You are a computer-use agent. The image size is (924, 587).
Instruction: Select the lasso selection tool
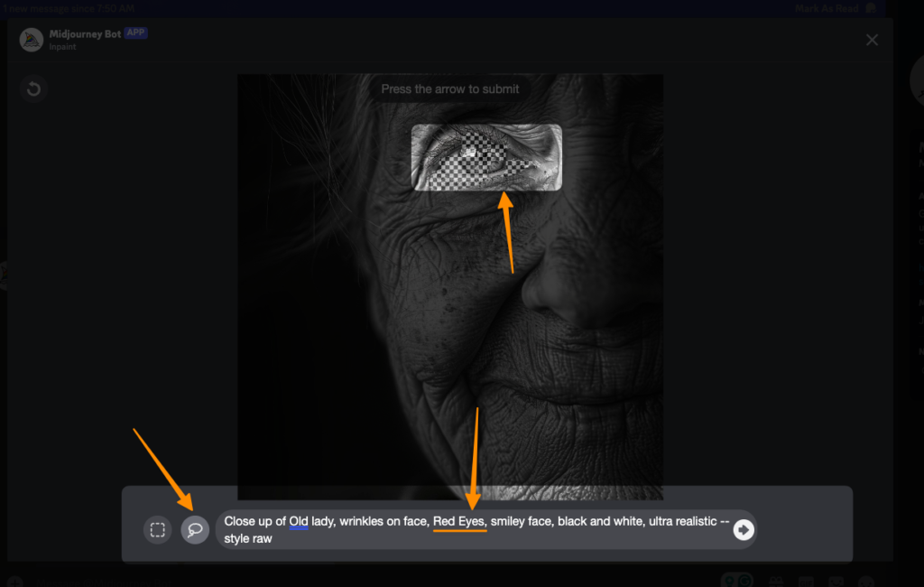(195, 530)
